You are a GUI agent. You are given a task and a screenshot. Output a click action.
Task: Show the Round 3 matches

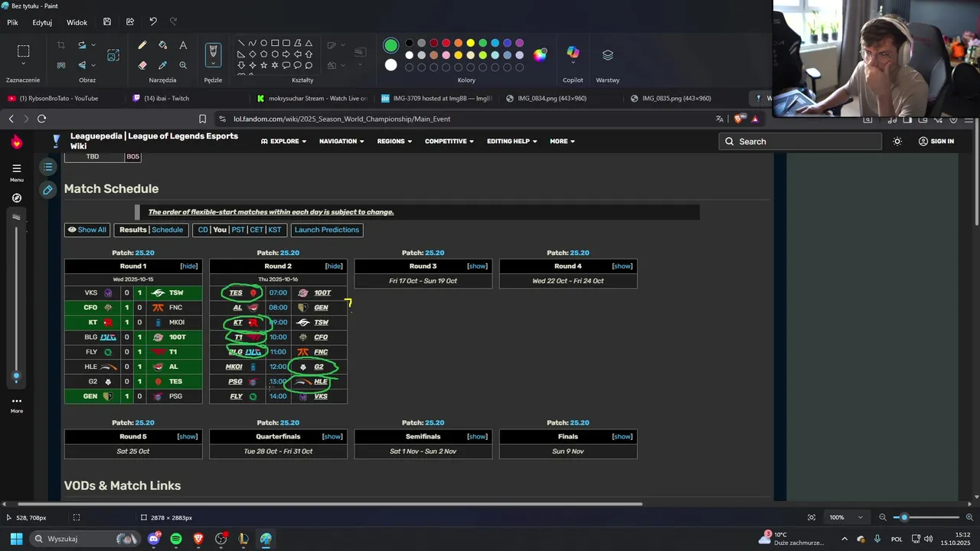pyautogui.click(x=477, y=266)
